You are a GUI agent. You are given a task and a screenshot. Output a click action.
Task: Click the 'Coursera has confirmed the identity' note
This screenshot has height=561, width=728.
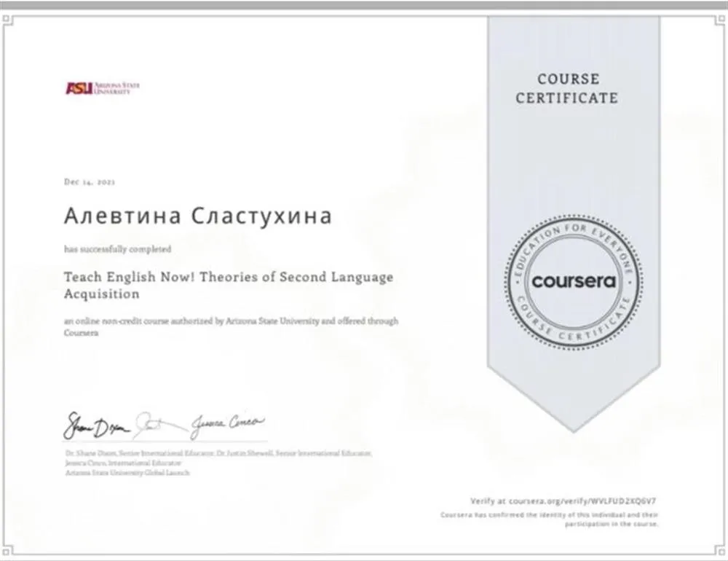pyautogui.click(x=549, y=519)
